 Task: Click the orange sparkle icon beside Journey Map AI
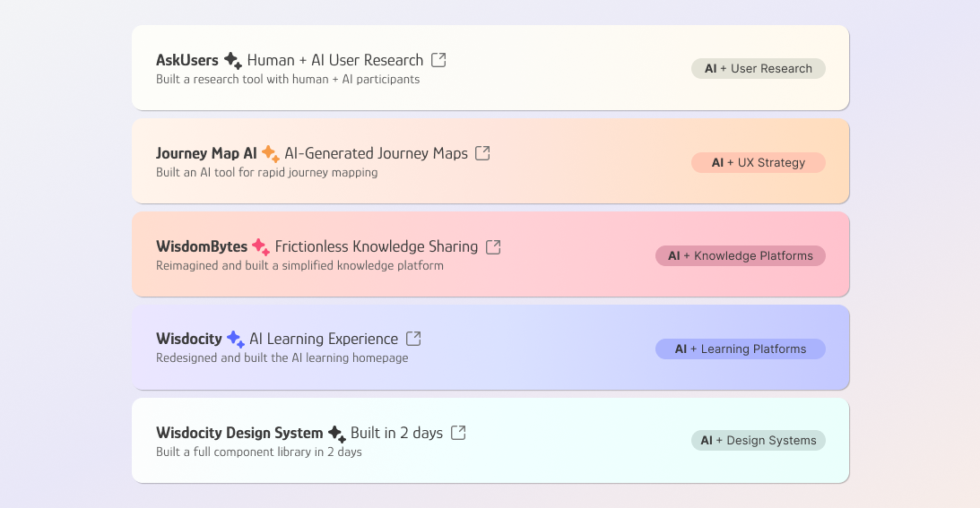[270, 154]
